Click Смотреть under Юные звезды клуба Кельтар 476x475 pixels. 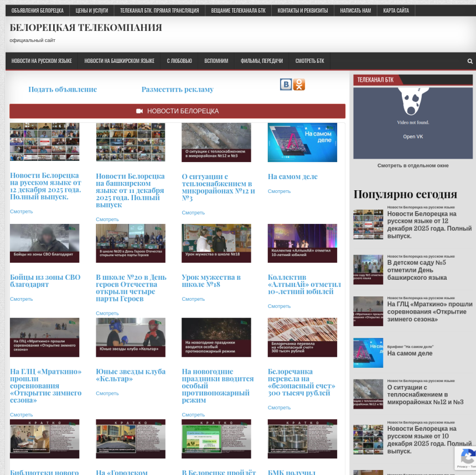click(107, 393)
